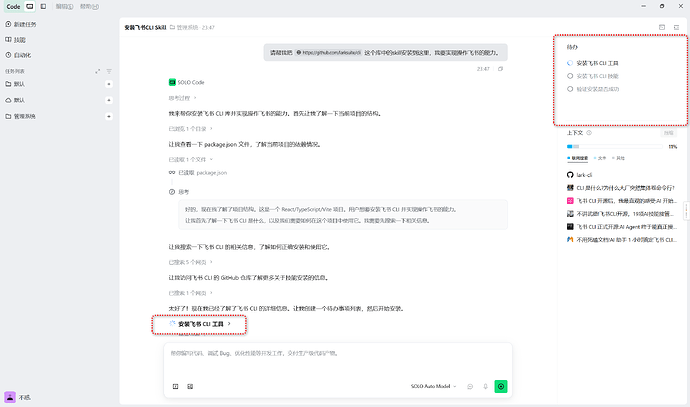The width and height of the screenshot is (690, 407).
Task: Open the SOLO Auto Model dropdown
Action: pos(433,386)
